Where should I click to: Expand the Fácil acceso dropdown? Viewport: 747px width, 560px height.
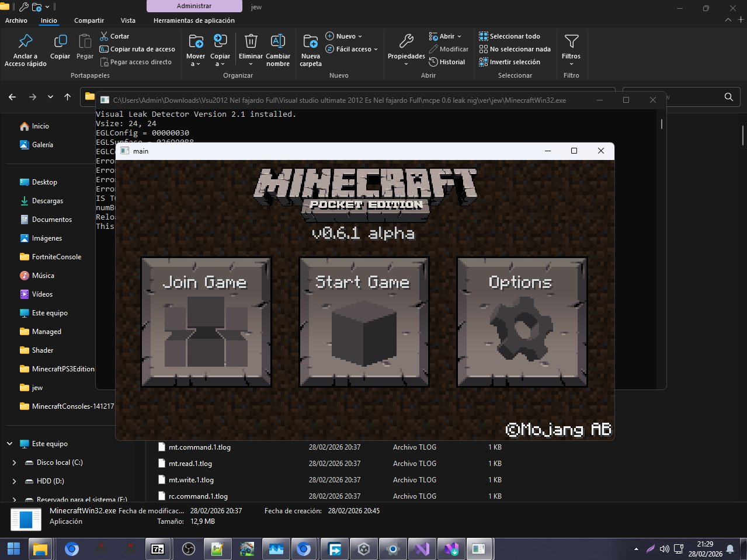pyautogui.click(x=352, y=49)
